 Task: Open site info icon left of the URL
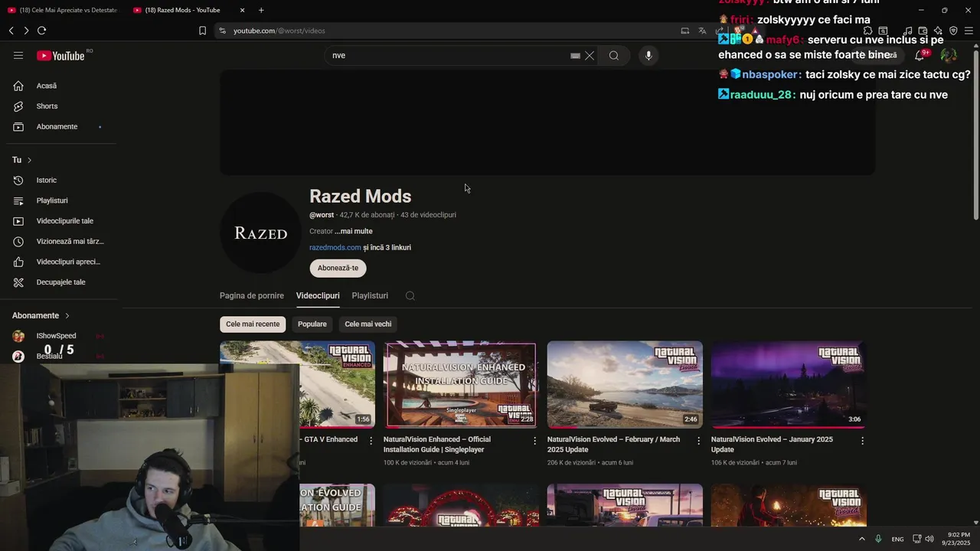click(222, 31)
